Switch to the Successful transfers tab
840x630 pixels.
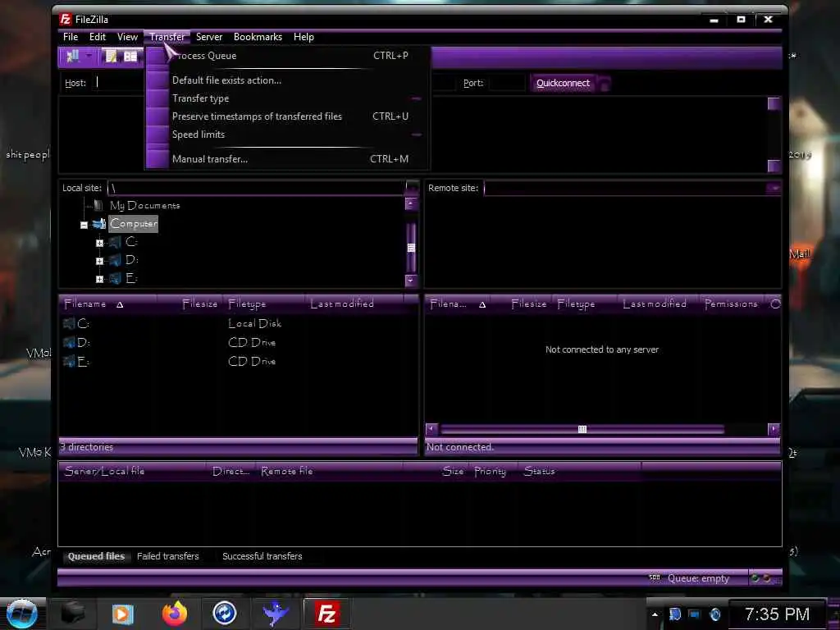pyautogui.click(x=262, y=557)
